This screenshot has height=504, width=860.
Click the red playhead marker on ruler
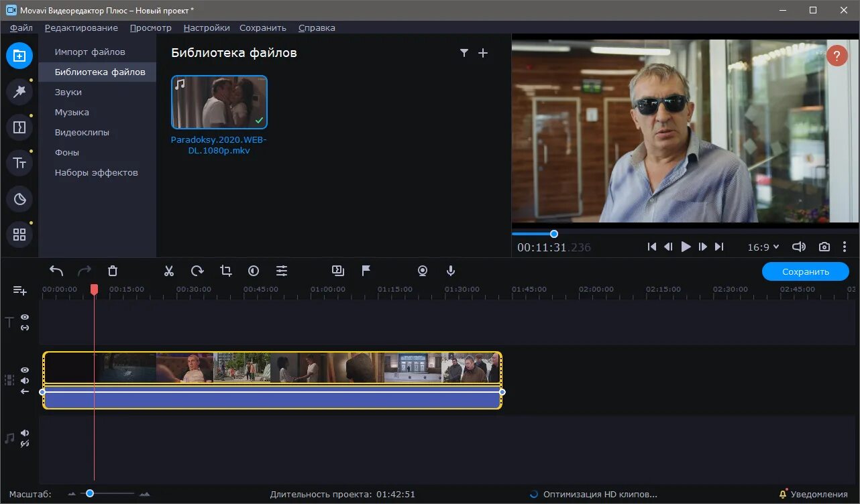coord(95,289)
